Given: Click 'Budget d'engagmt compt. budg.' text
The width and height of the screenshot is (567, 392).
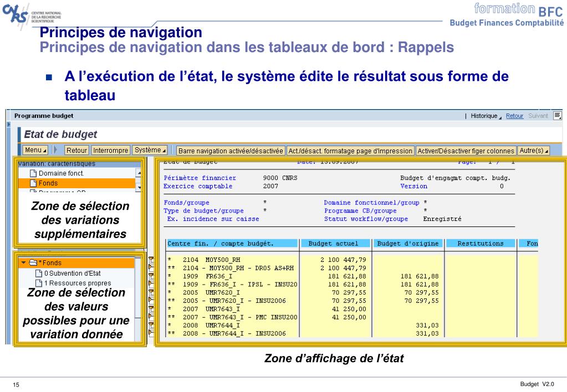Looking at the screenshot, I should coord(455,178).
